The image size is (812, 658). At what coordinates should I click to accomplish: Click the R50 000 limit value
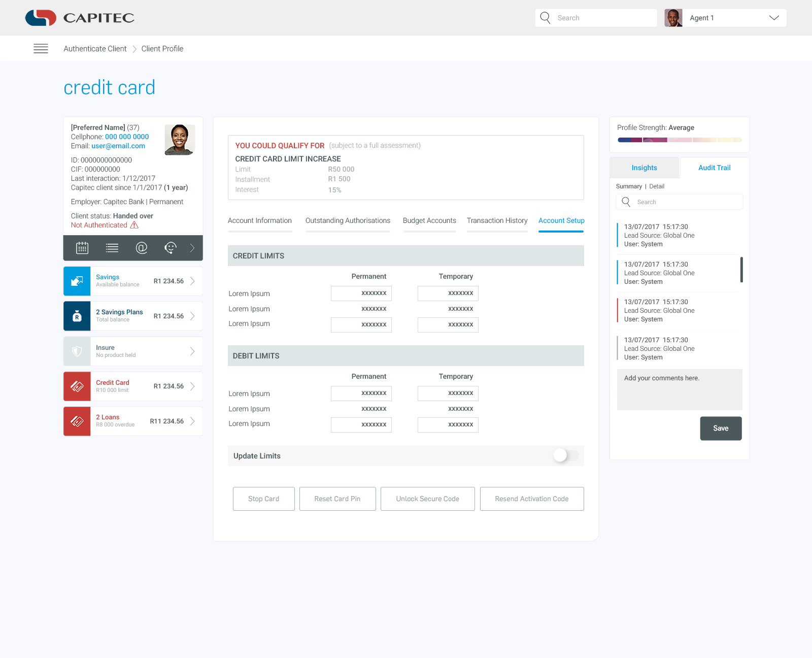(x=341, y=169)
